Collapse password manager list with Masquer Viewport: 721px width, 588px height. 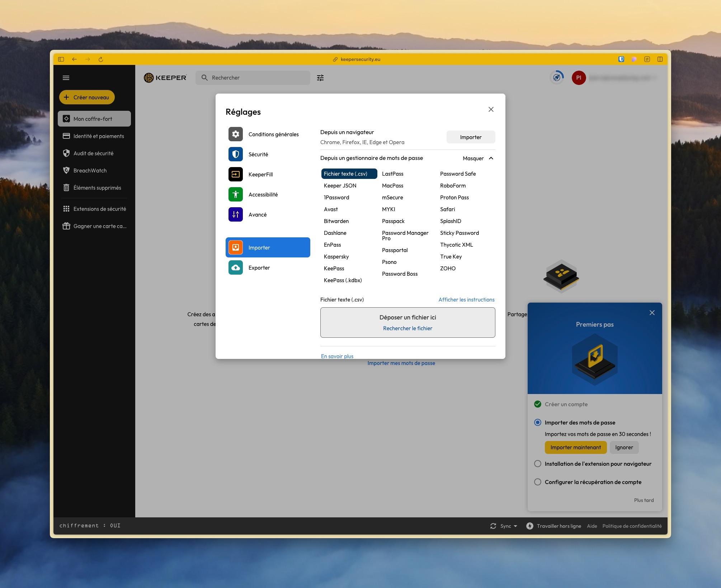[x=478, y=158]
